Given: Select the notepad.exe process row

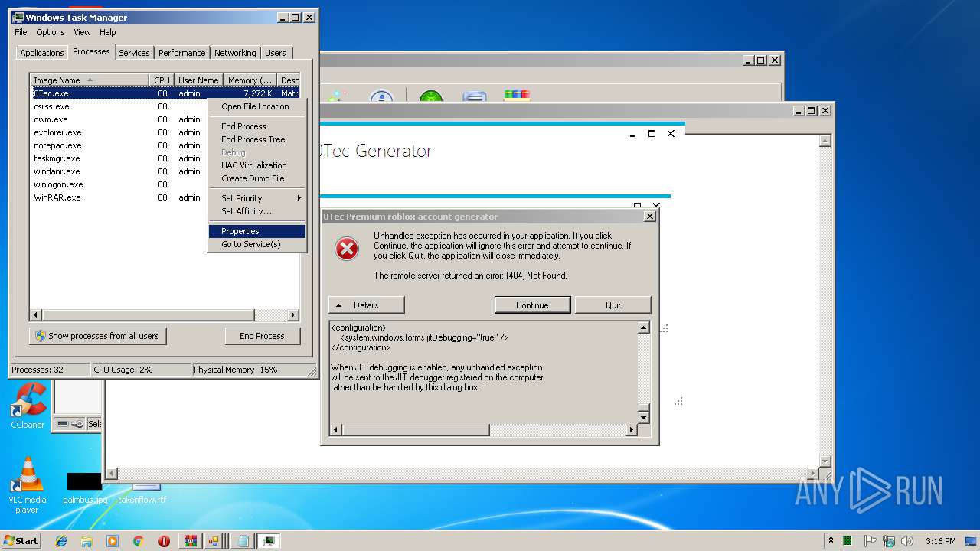Looking at the screenshot, I should (x=119, y=145).
